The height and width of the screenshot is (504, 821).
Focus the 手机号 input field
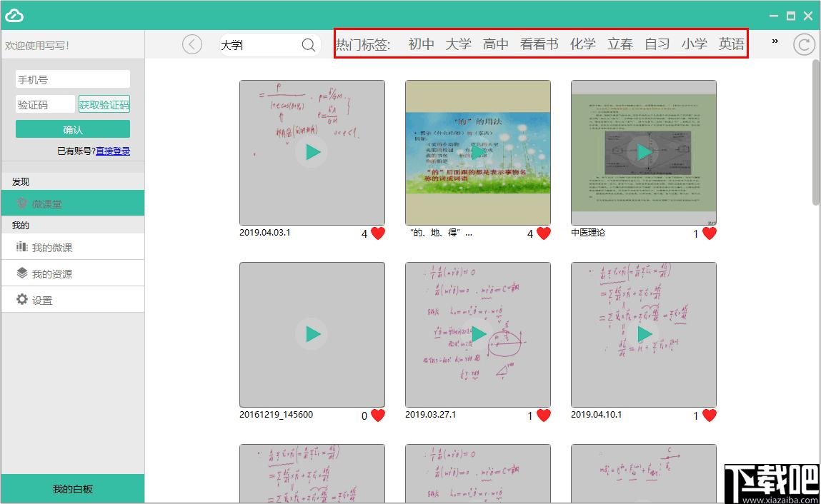pyautogui.click(x=73, y=79)
